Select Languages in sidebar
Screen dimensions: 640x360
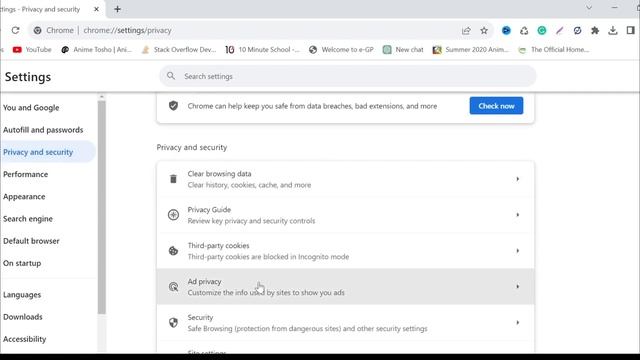tap(22, 295)
